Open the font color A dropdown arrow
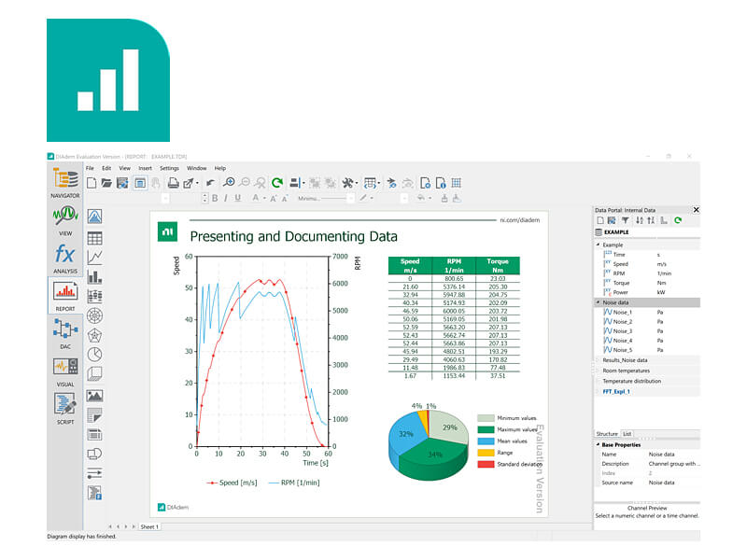 (x=264, y=198)
